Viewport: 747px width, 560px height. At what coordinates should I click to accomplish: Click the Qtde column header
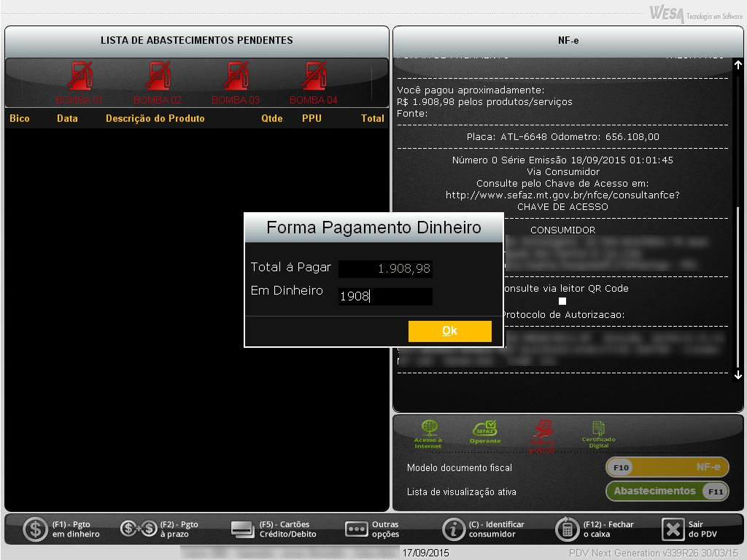pos(272,118)
